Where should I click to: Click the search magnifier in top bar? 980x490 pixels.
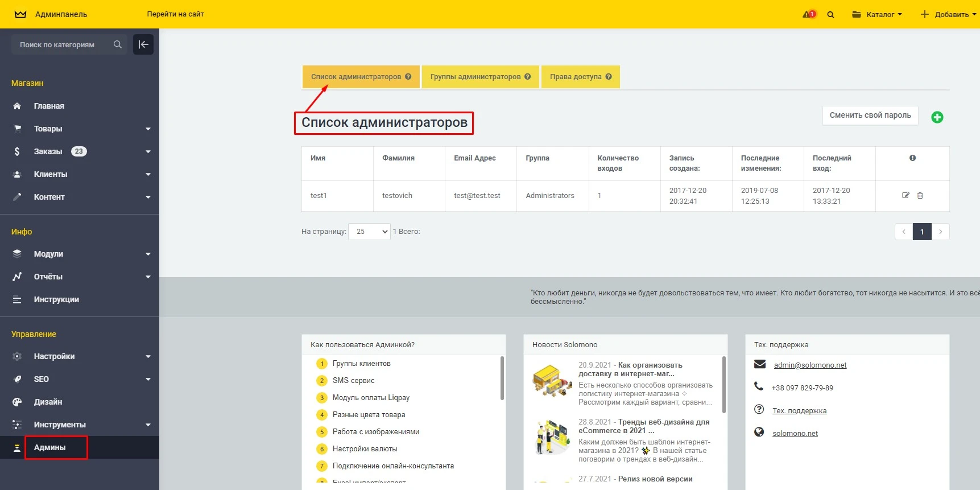click(x=830, y=15)
